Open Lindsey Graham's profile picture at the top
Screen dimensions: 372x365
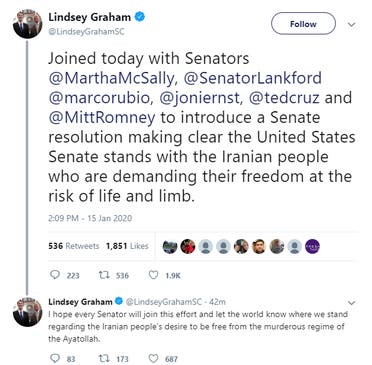28,24
